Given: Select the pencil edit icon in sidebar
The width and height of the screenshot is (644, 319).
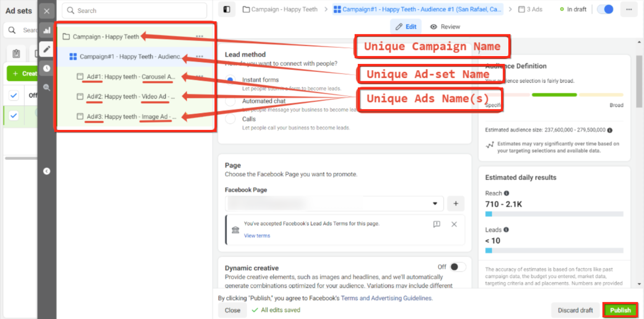Looking at the screenshot, I should tap(47, 49).
